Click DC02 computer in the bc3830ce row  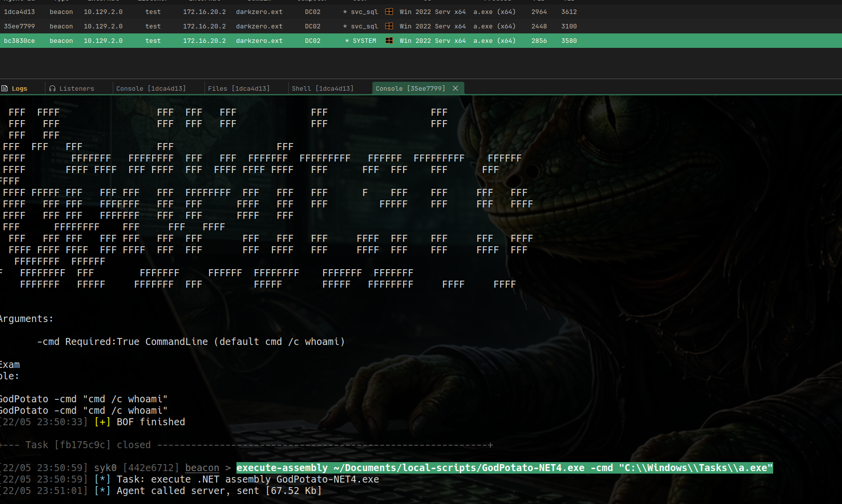313,41
